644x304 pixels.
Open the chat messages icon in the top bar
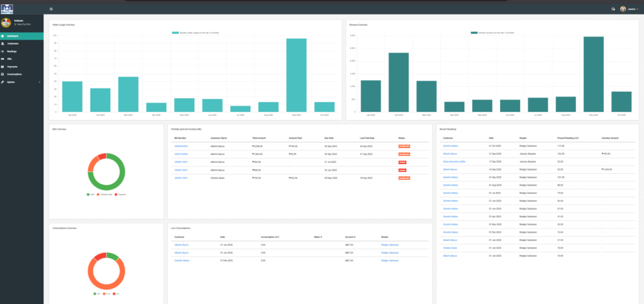[x=613, y=9]
